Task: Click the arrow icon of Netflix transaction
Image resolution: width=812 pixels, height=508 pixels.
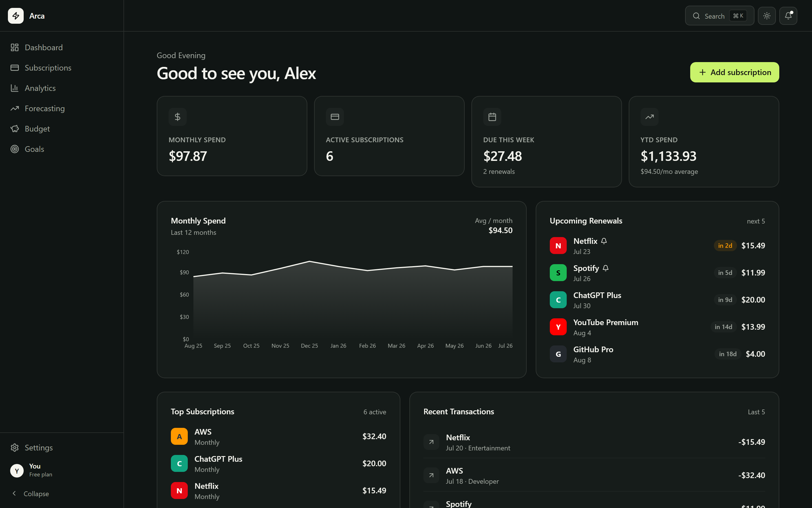Action: click(431, 442)
